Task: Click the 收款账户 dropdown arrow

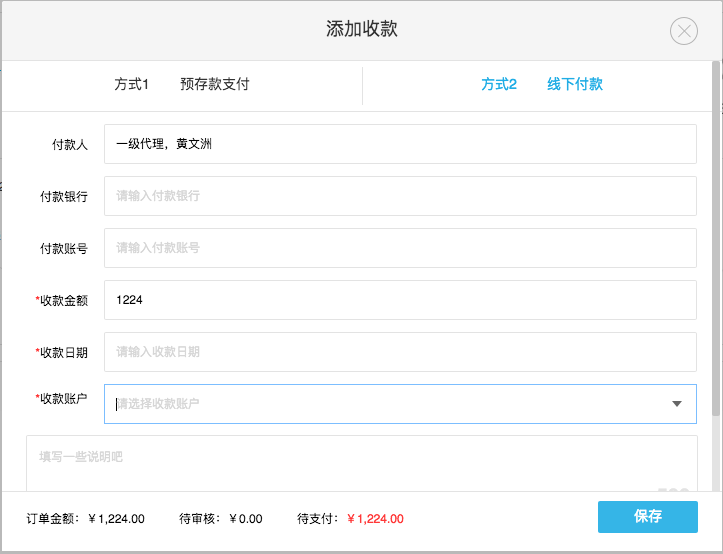Action: [677, 404]
